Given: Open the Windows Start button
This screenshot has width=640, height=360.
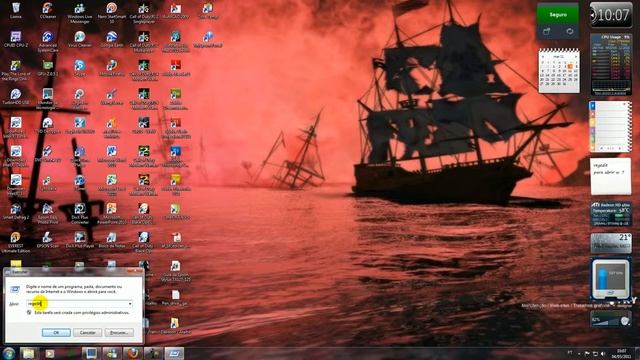Looking at the screenshot, I should [9, 353].
